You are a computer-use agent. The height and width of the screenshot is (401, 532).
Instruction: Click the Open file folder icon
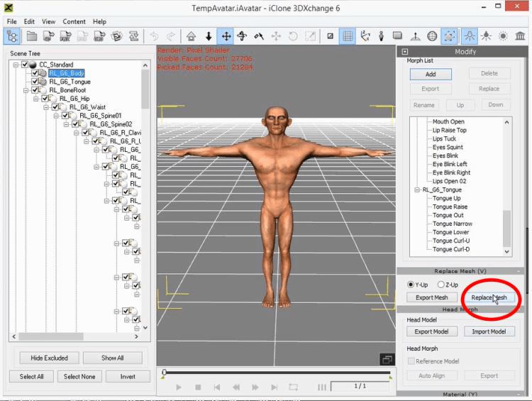click(x=31, y=35)
